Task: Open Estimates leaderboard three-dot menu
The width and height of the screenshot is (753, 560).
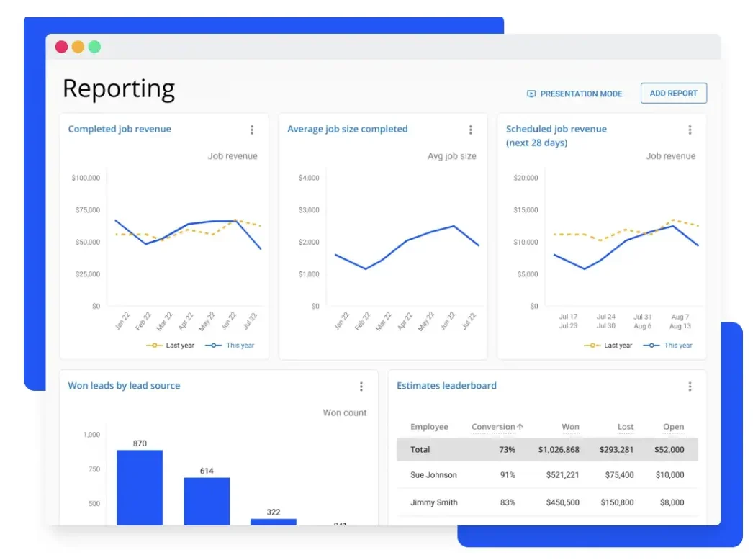Action: tap(689, 387)
